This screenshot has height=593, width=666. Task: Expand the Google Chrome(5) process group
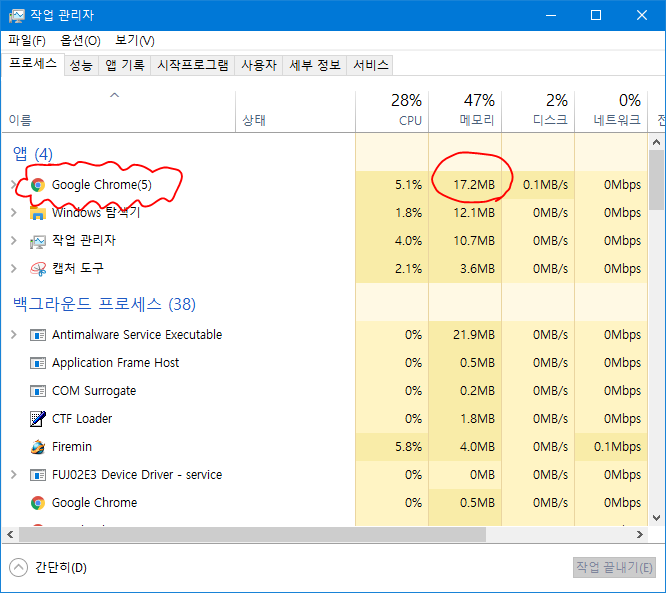[x=13, y=184]
